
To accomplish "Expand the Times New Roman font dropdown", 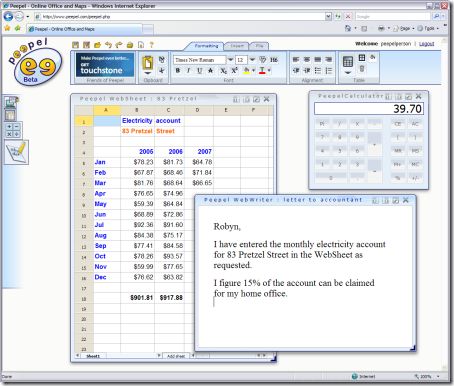I will pyautogui.click(x=230, y=60).
